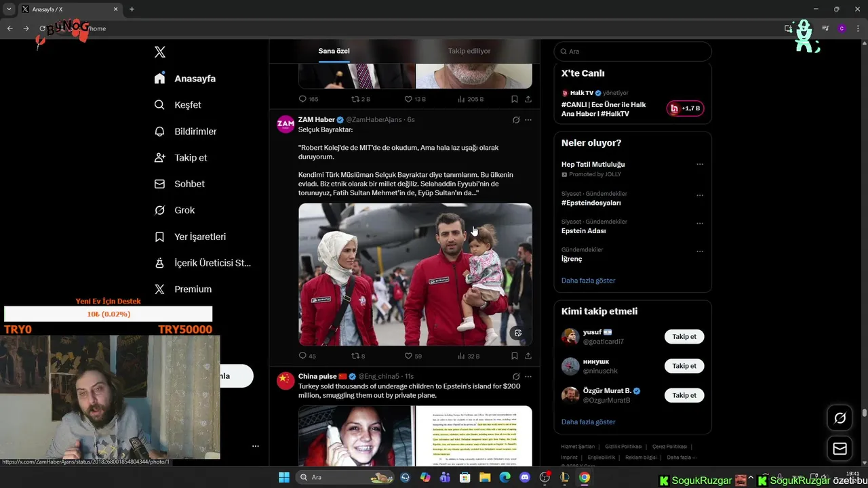This screenshot has height=488, width=868.
Task: Click Daha fazla göster under Kimi takip etmeli
Action: (588, 422)
